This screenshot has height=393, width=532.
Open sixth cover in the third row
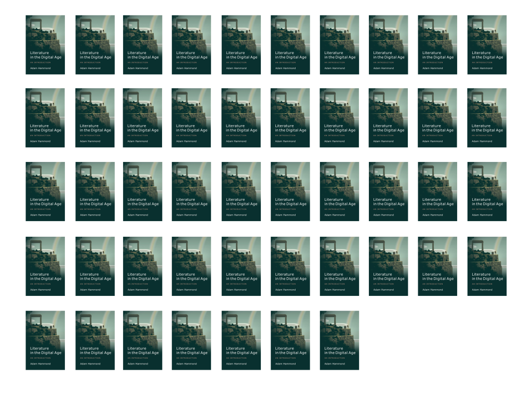coord(290,192)
